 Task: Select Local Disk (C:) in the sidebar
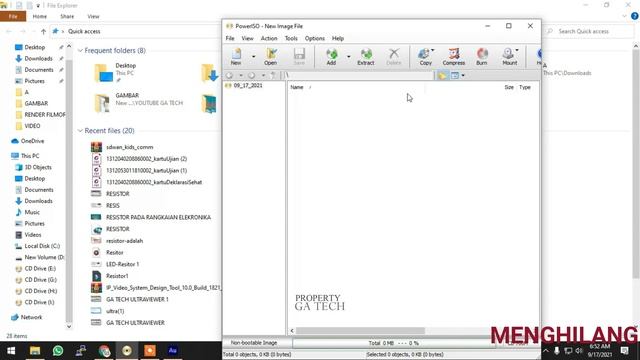pyautogui.click(x=42, y=246)
